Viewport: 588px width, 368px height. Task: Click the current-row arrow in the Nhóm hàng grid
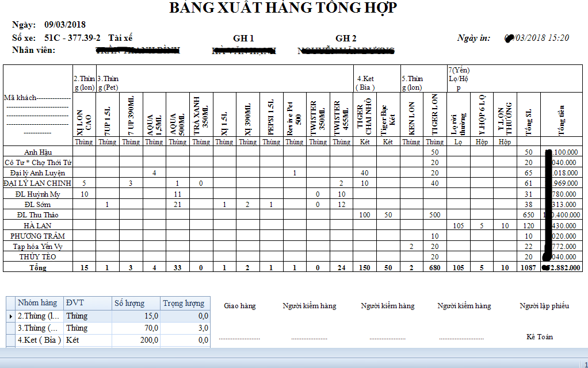coord(11,316)
